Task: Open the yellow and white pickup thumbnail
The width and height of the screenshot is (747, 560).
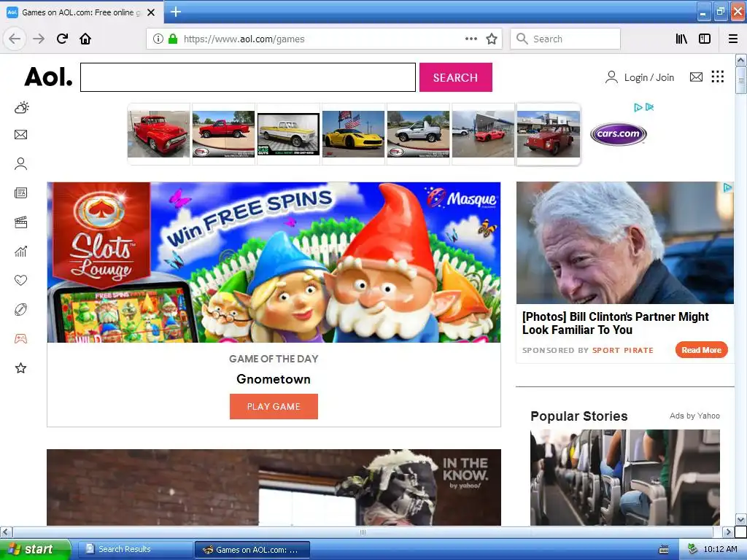Action: tap(288, 134)
